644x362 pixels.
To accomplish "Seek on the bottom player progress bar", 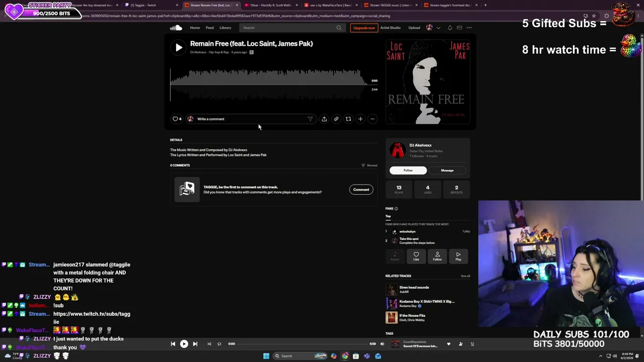I will tap(302, 344).
